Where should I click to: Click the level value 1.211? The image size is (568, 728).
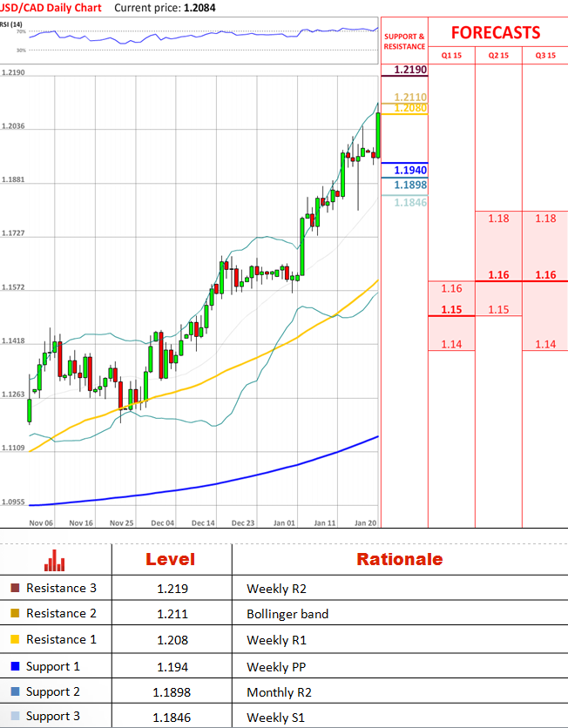pyautogui.click(x=172, y=614)
